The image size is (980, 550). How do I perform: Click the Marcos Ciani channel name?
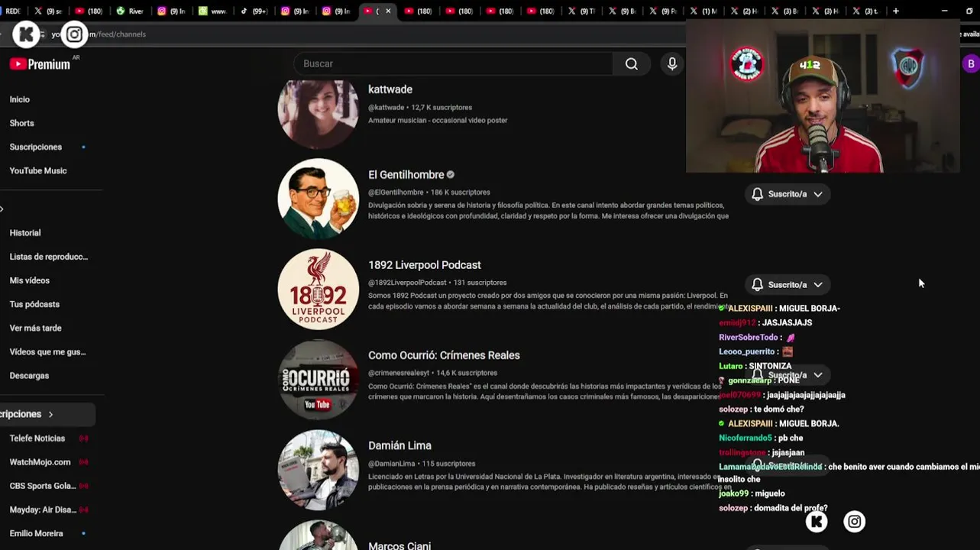(399, 545)
